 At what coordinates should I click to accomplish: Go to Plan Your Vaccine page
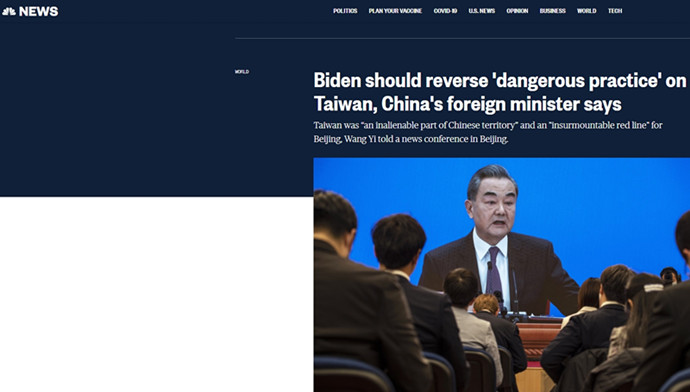click(x=395, y=11)
